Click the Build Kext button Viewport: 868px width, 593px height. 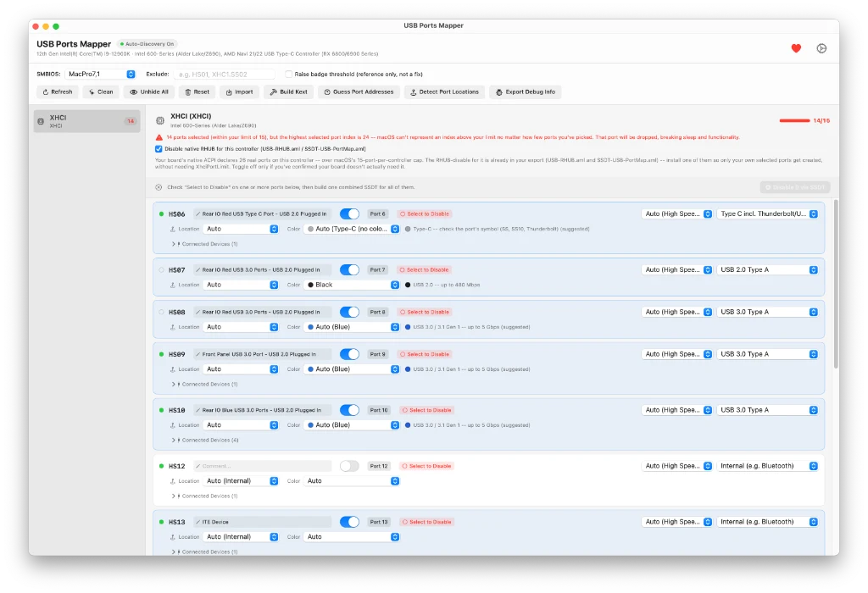click(288, 91)
